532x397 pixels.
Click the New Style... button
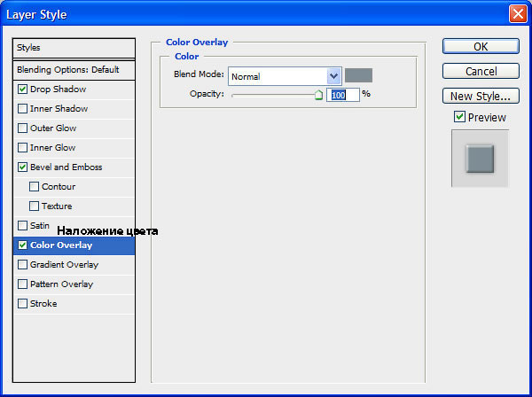pyautogui.click(x=481, y=97)
